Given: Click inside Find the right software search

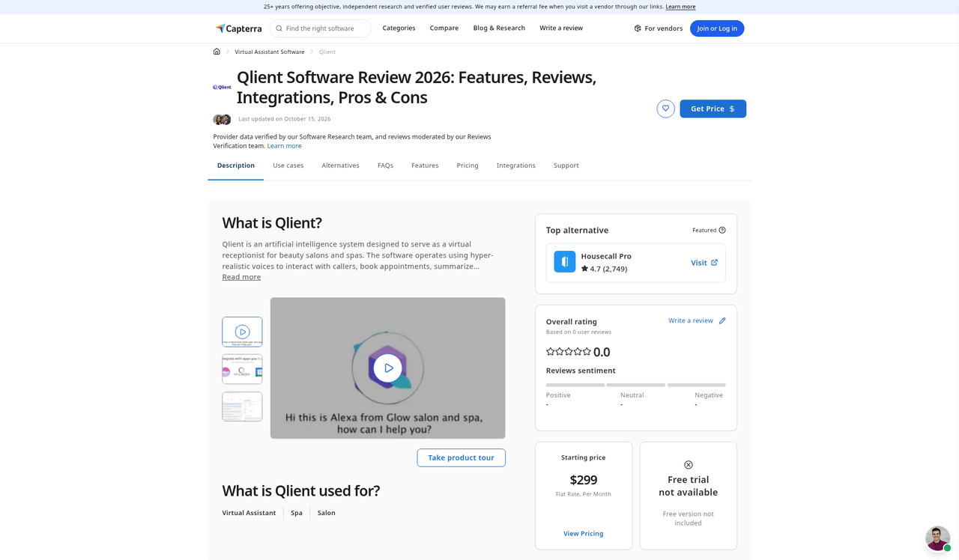Looking at the screenshot, I should click(321, 28).
